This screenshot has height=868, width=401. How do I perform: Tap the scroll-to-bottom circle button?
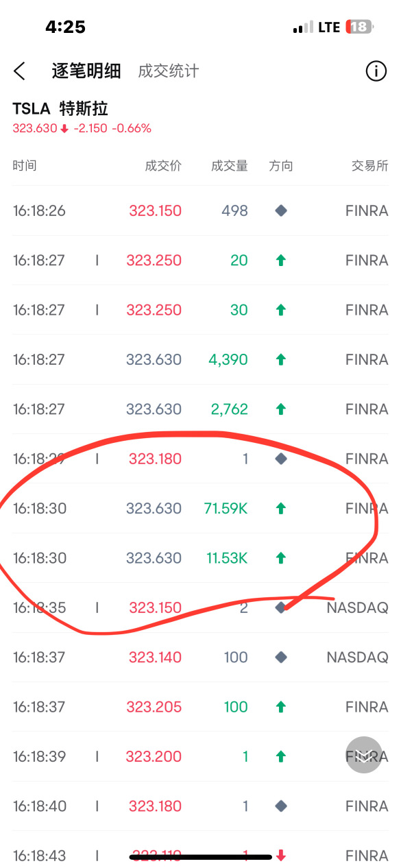(x=363, y=754)
